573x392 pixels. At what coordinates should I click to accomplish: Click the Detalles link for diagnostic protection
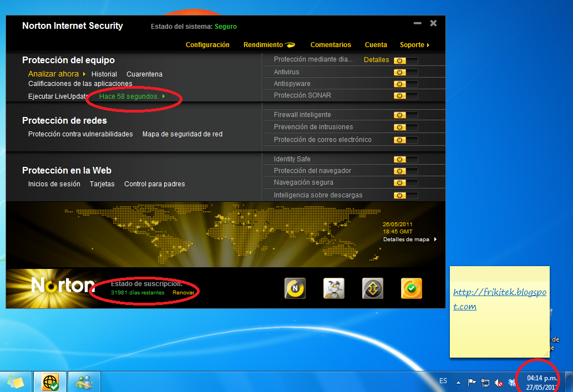(377, 60)
